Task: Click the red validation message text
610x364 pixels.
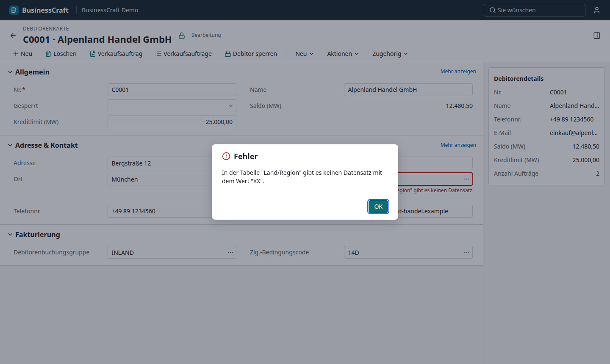Action: click(435, 190)
